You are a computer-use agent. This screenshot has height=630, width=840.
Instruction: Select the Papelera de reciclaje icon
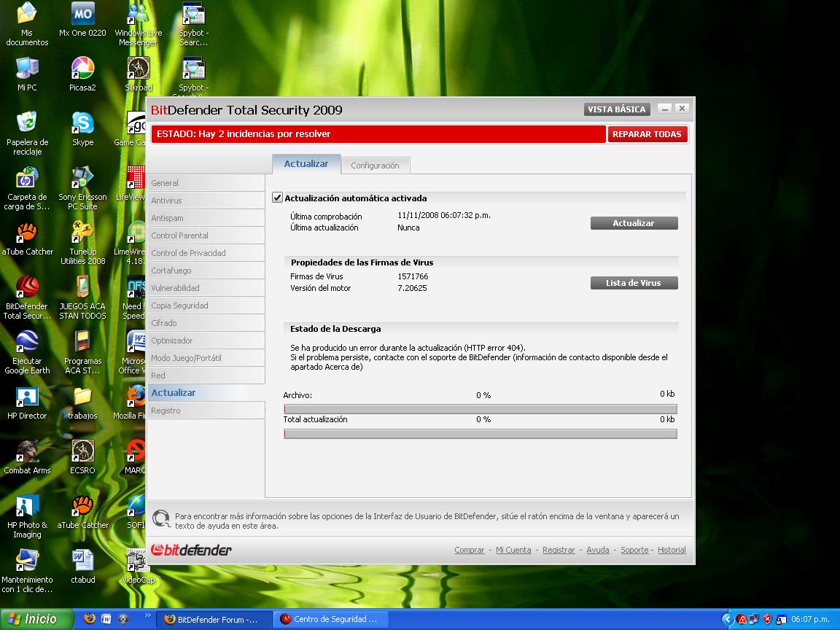coord(27,133)
